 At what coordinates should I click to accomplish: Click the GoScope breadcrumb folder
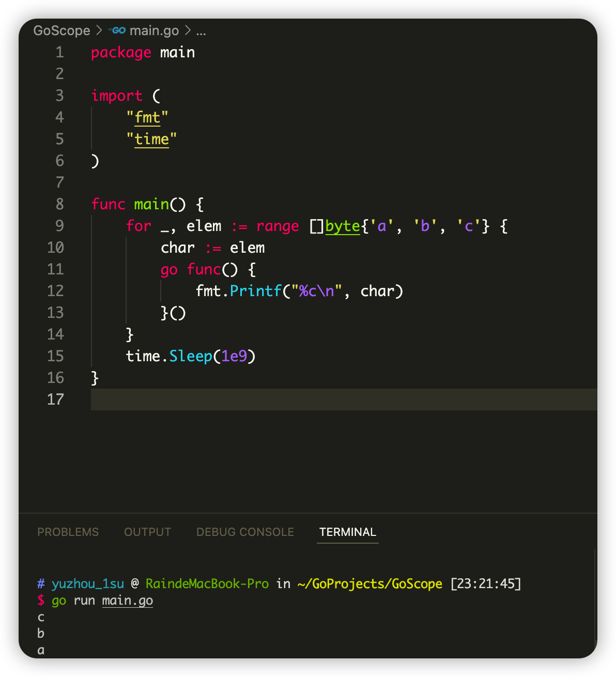61,30
